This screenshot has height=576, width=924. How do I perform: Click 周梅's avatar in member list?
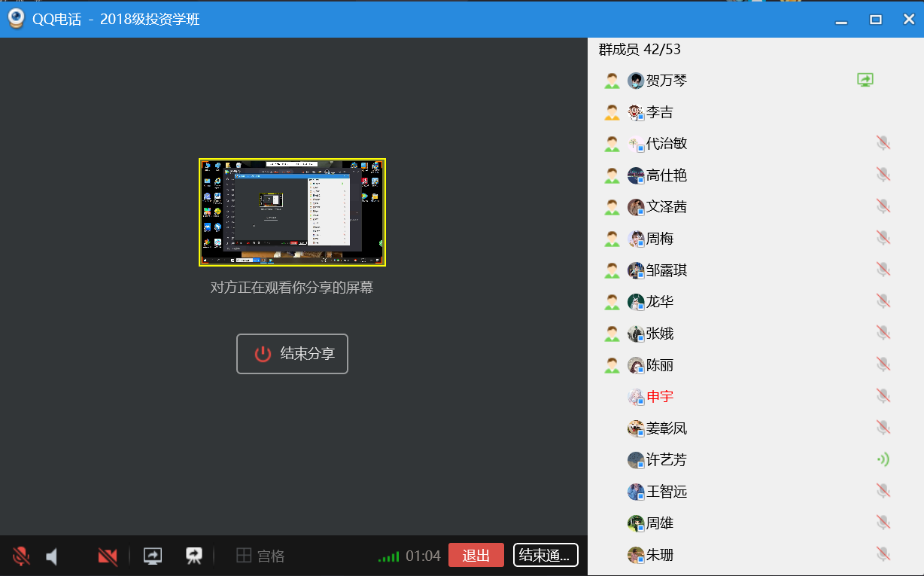[x=636, y=239]
